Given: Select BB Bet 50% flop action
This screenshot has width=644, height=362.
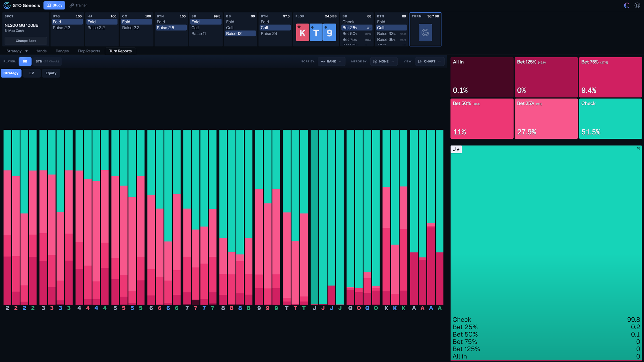Looking at the screenshot, I should coord(357,34).
